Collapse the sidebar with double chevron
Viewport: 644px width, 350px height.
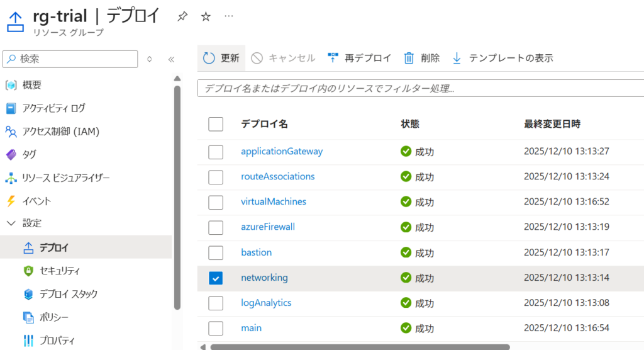[x=171, y=59]
